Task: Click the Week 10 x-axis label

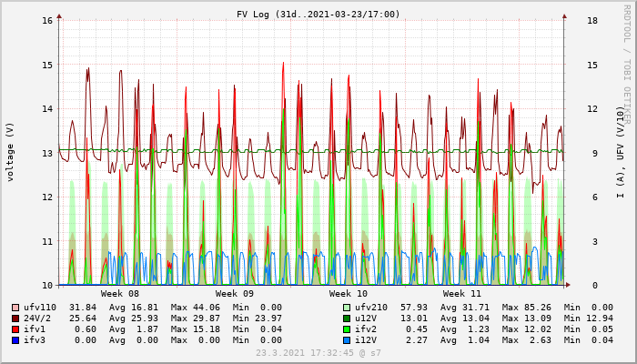Action: pyautogui.click(x=348, y=294)
